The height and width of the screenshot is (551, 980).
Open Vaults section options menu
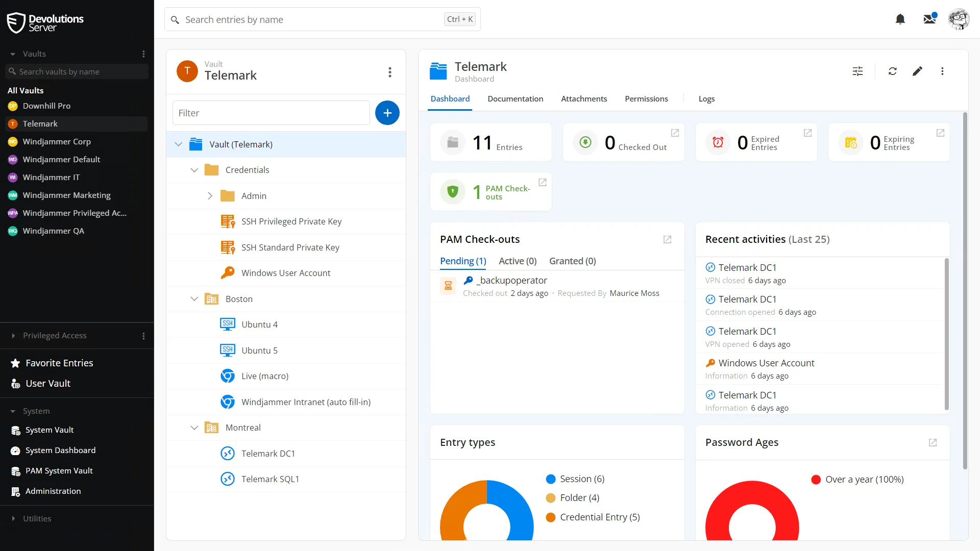pos(143,54)
